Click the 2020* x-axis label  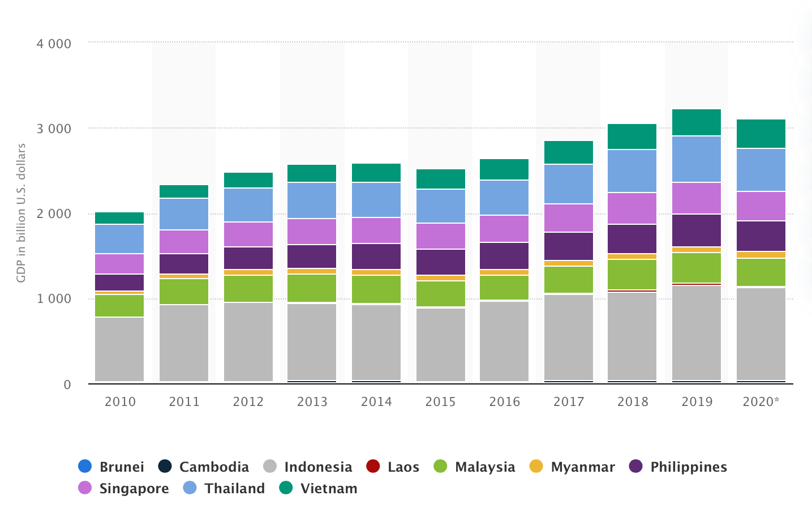click(x=761, y=401)
